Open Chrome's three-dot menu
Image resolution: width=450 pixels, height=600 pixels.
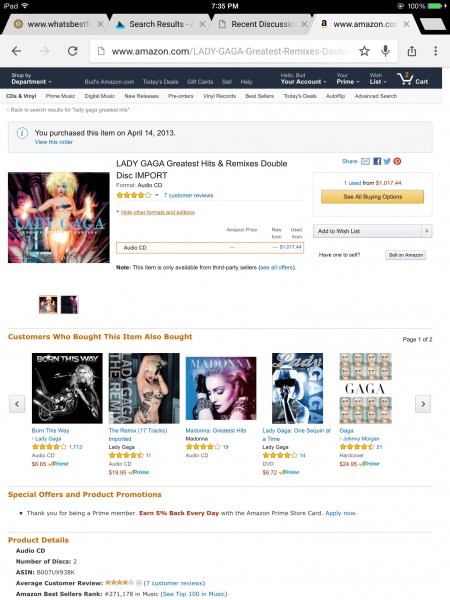435,51
